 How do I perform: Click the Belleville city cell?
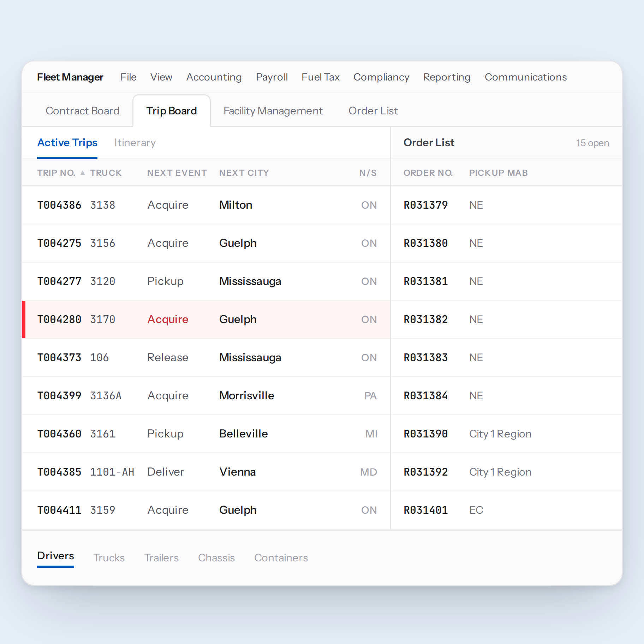(243, 434)
